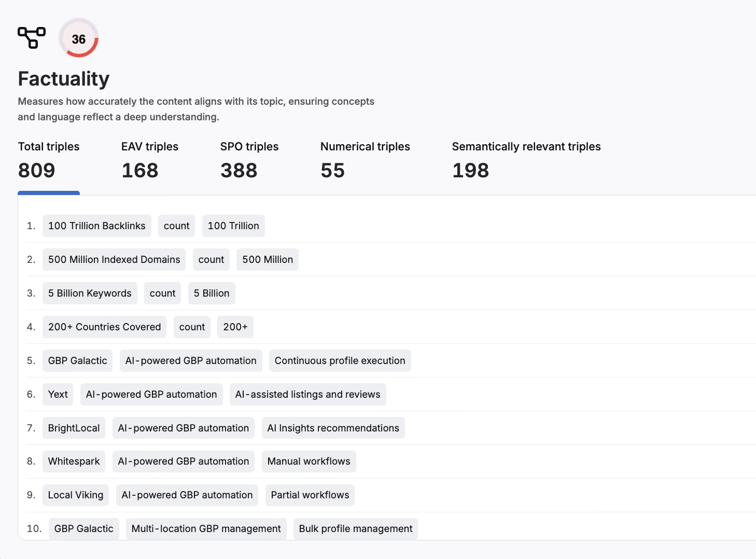756x559 pixels.
Task: Select the SPO triples tab
Action: click(x=249, y=161)
